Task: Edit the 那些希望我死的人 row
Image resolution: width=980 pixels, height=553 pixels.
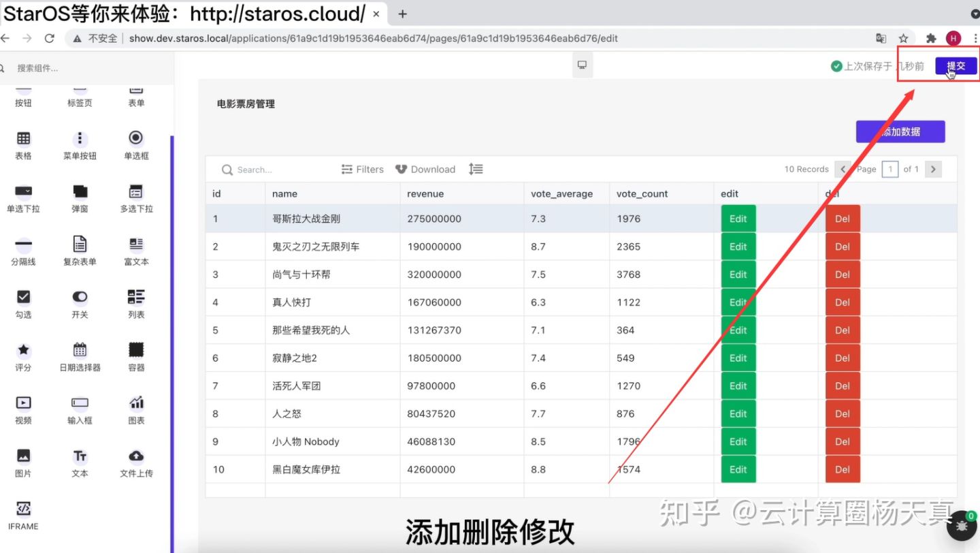Action: point(738,330)
